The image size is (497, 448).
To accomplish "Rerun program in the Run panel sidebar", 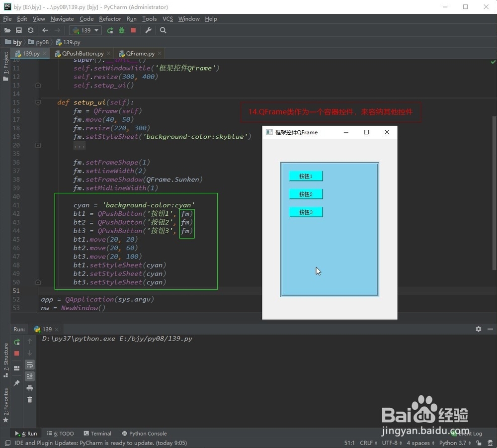I will point(17,342).
